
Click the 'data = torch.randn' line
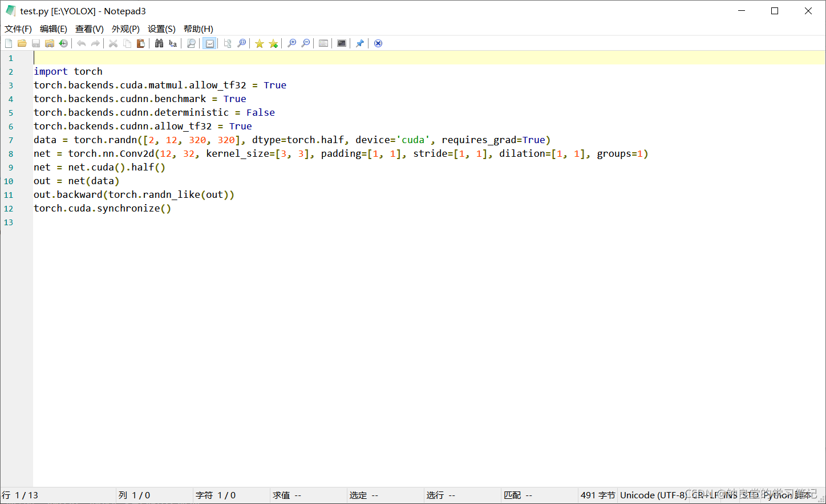pyautogui.click(x=292, y=140)
